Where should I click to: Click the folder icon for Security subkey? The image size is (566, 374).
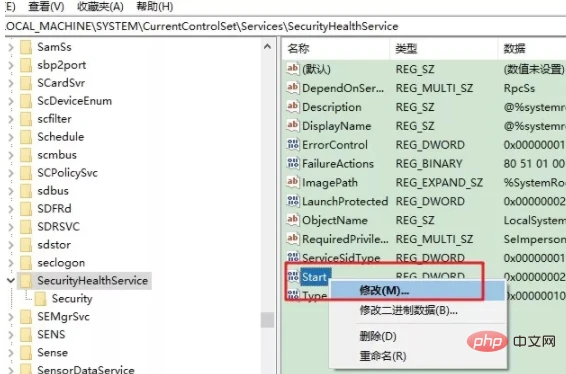[x=40, y=299]
